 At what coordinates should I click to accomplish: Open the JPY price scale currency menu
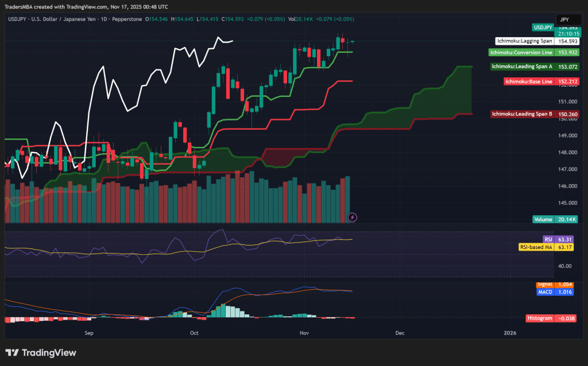(567, 19)
